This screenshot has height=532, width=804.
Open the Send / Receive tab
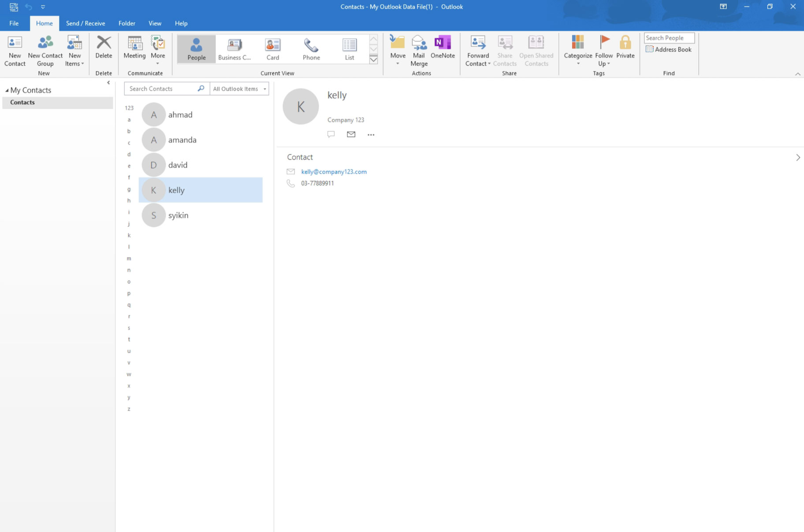86,23
